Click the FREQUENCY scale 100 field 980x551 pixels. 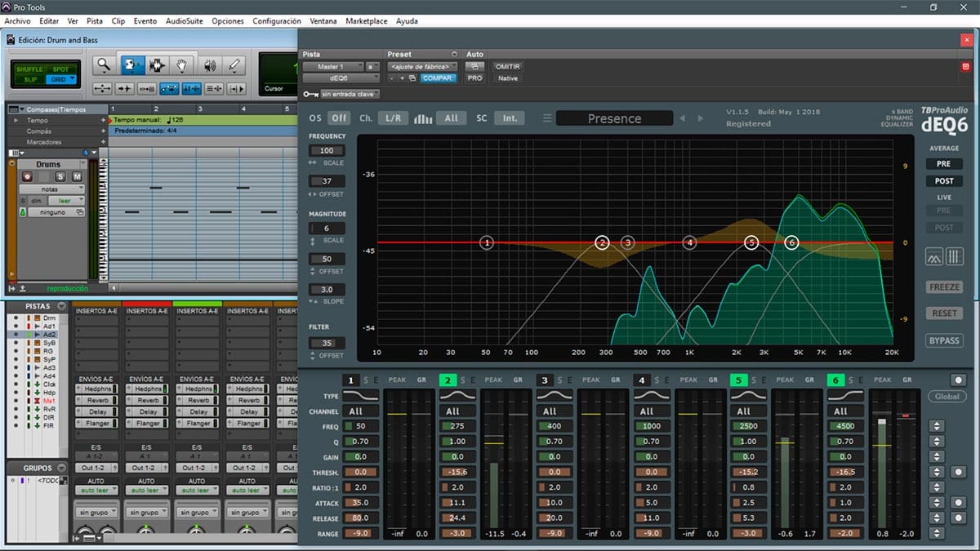[x=327, y=151]
